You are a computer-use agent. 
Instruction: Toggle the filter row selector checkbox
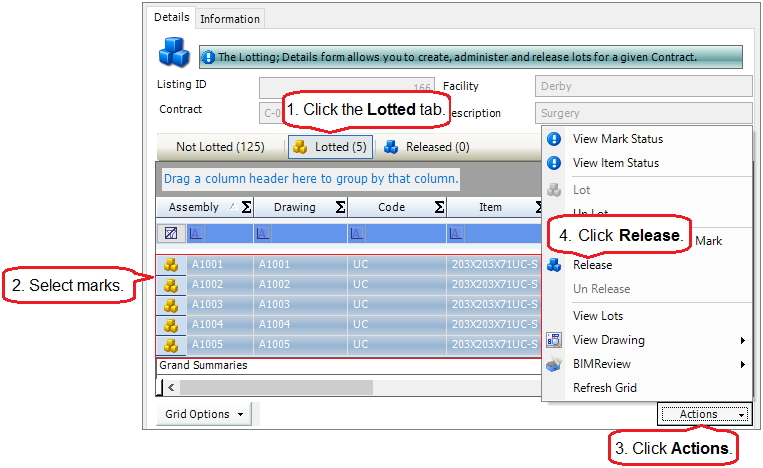pos(171,233)
